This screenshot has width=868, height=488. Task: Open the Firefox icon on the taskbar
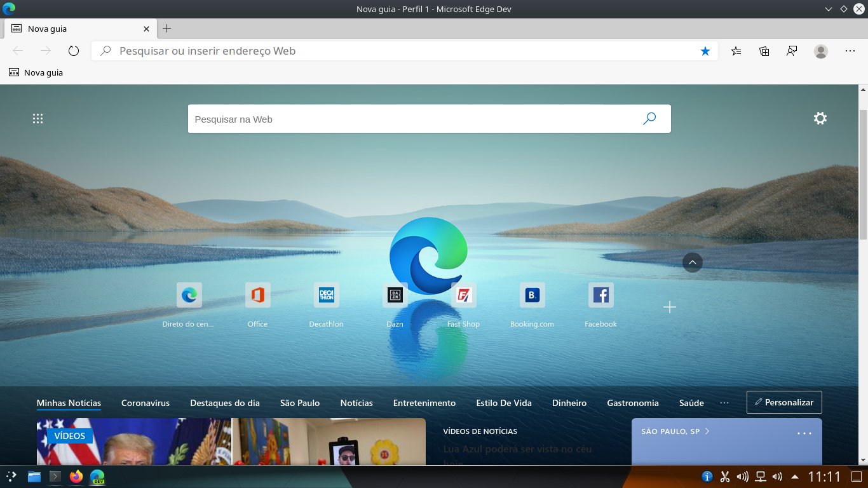click(76, 477)
